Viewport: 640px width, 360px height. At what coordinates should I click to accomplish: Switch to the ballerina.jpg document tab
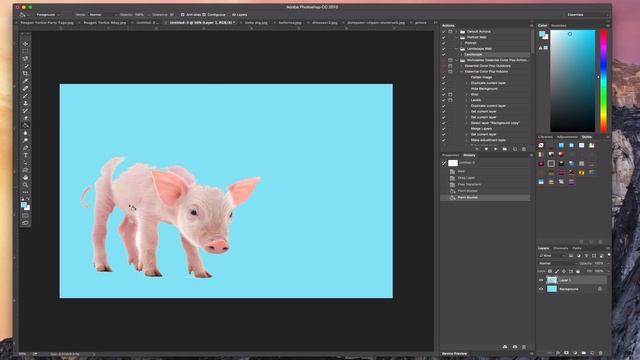coord(290,23)
